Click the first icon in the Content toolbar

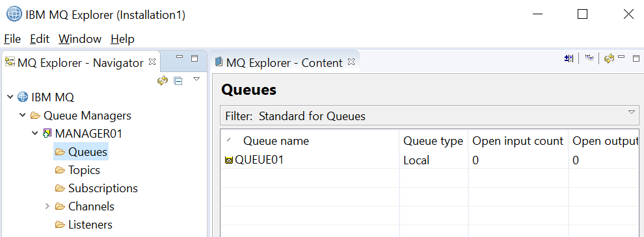569,58
